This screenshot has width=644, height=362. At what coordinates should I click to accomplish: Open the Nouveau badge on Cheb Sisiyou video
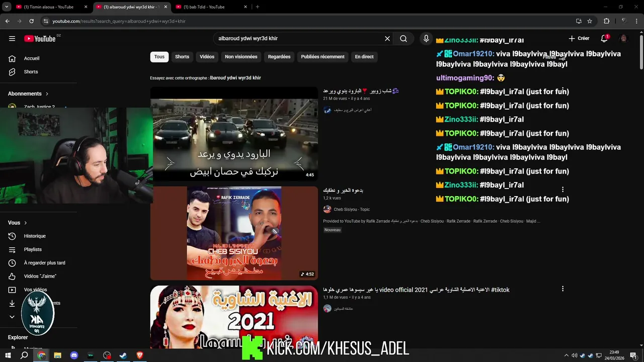point(333,230)
